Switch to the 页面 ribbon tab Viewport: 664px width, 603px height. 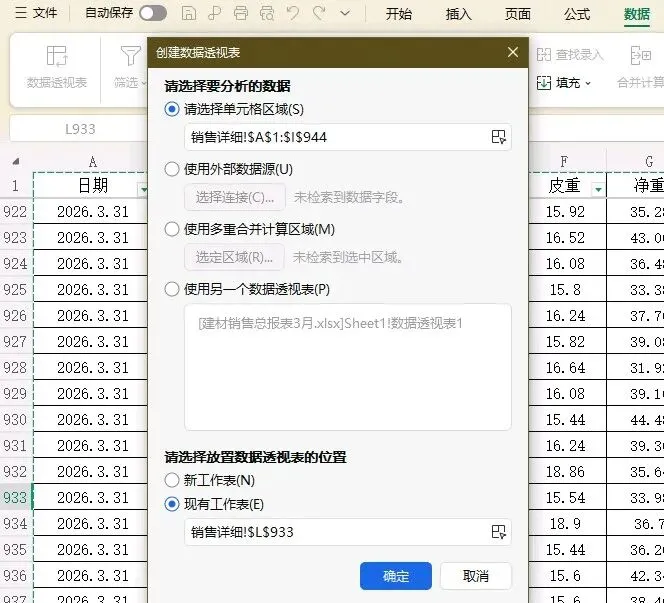[517, 14]
